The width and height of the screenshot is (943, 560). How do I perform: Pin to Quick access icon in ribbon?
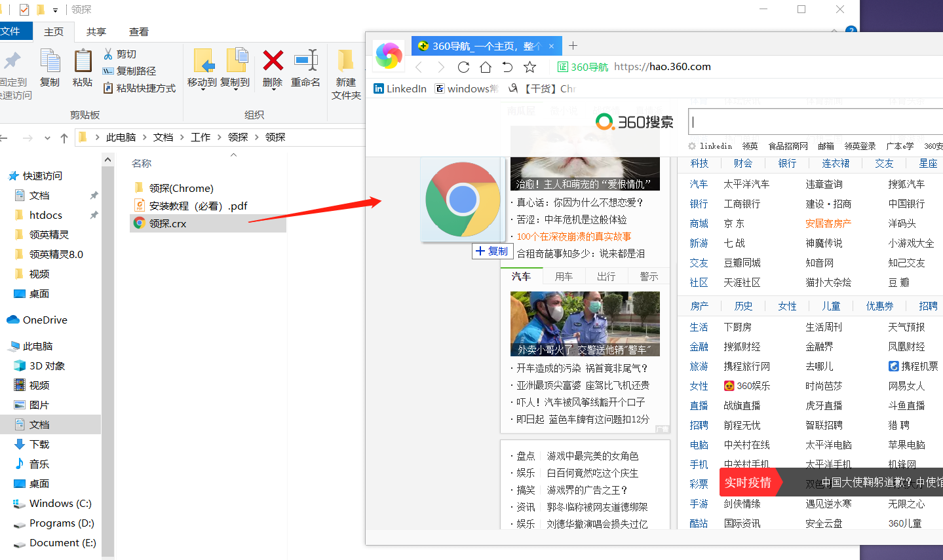(x=12, y=62)
